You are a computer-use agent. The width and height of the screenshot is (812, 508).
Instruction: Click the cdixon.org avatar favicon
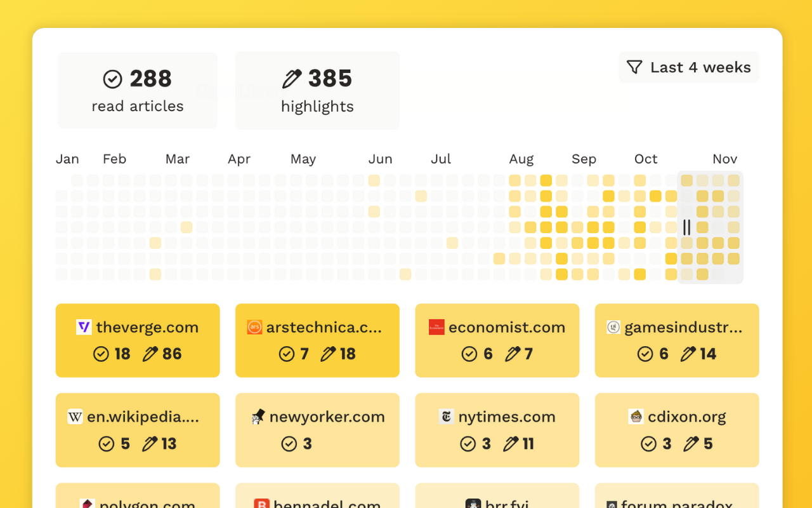636,417
